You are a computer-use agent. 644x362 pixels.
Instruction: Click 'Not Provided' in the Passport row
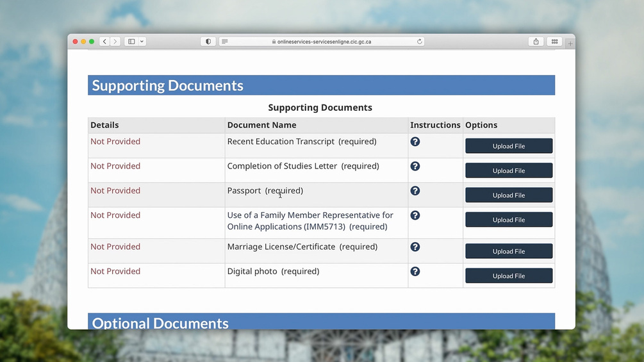click(x=115, y=191)
